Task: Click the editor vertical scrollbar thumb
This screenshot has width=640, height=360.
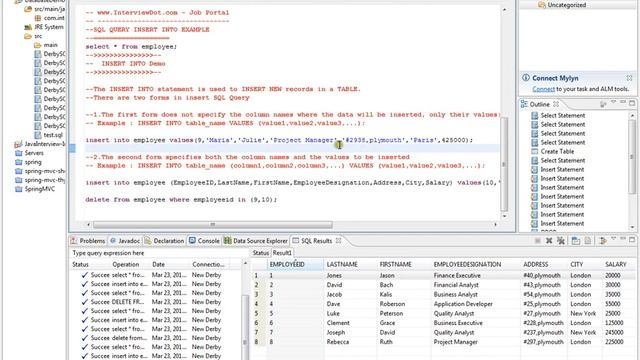Action: click(x=504, y=164)
